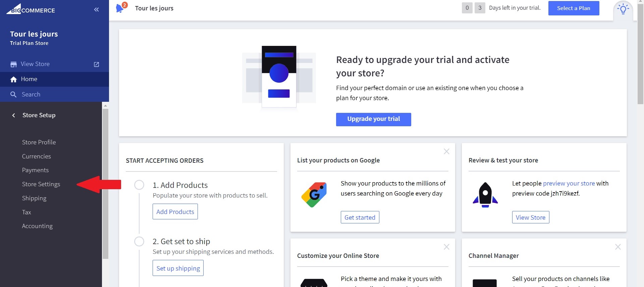Click the BigCommerce logo
Viewport: 644px width, 287px height.
31,9
